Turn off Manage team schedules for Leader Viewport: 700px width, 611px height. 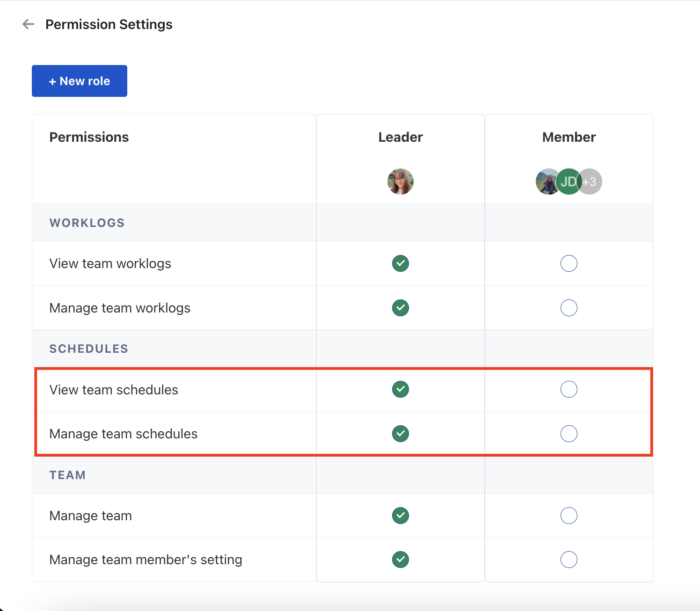point(400,434)
